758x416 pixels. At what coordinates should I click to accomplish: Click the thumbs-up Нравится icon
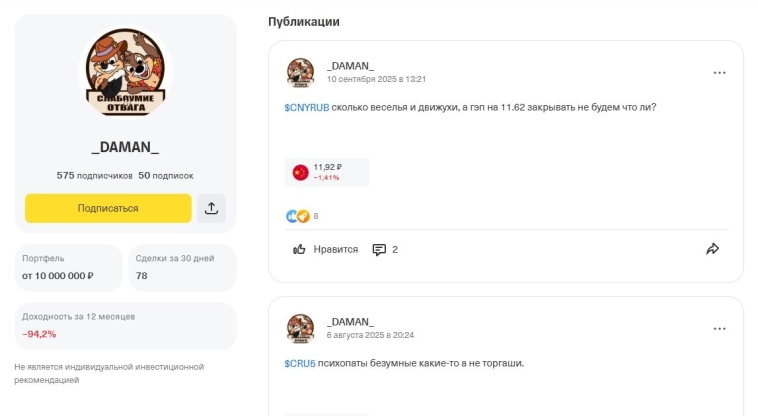pos(299,249)
